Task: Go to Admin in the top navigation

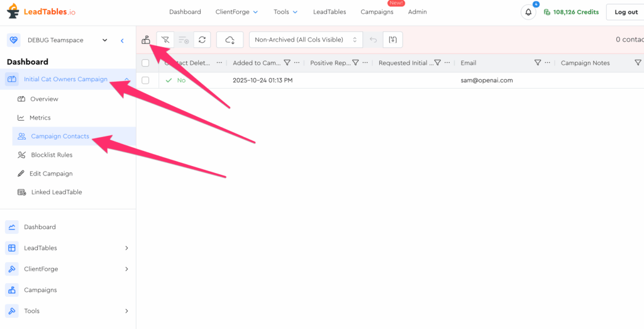Action: click(x=417, y=12)
